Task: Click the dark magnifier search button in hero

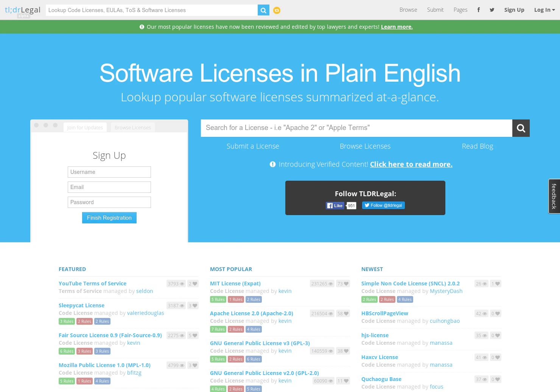Action: point(521,128)
